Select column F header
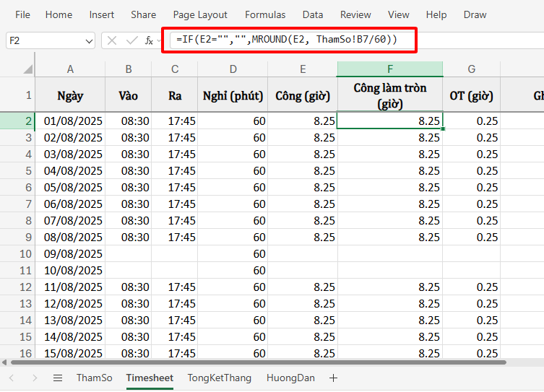This screenshot has width=544, height=392. pyautogui.click(x=389, y=69)
